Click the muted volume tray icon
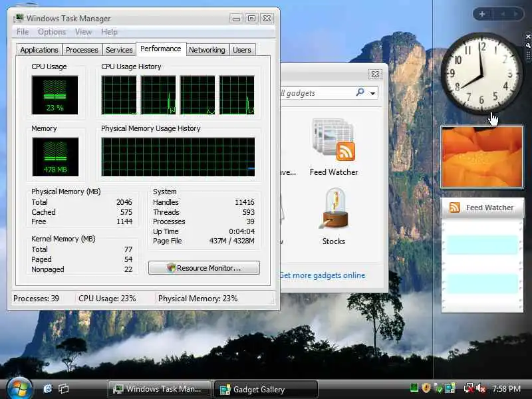The width and height of the screenshot is (532, 399). pos(481,388)
